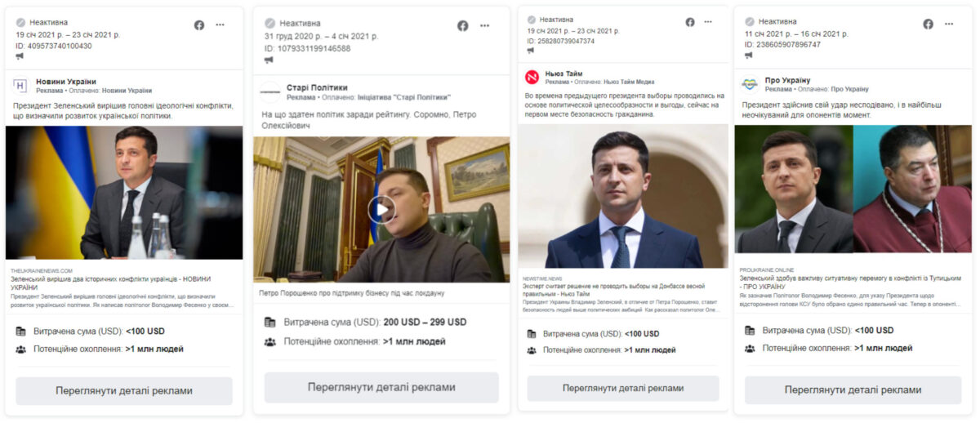
Task: Open three-dot menu on Новини України ad card
Action: (220, 25)
